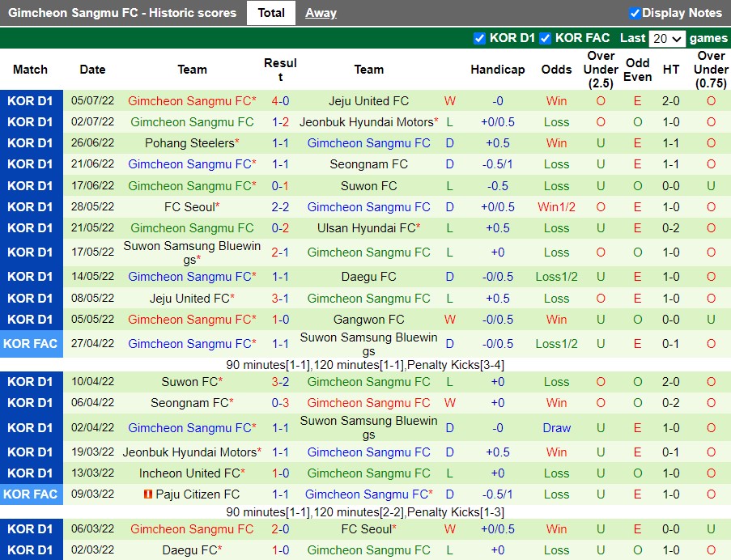Open the Over Under (2.5) column header

[600, 70]
